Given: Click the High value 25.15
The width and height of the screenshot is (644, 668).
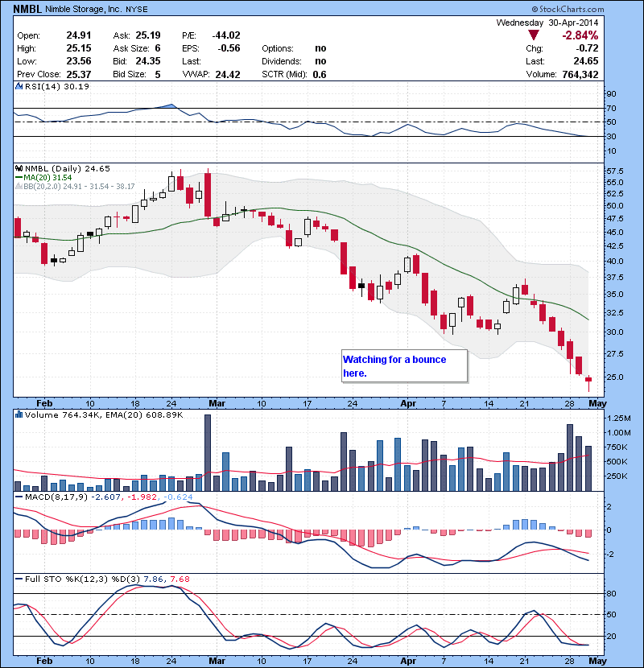Looking at the screenshot, I should click(79, 48).
